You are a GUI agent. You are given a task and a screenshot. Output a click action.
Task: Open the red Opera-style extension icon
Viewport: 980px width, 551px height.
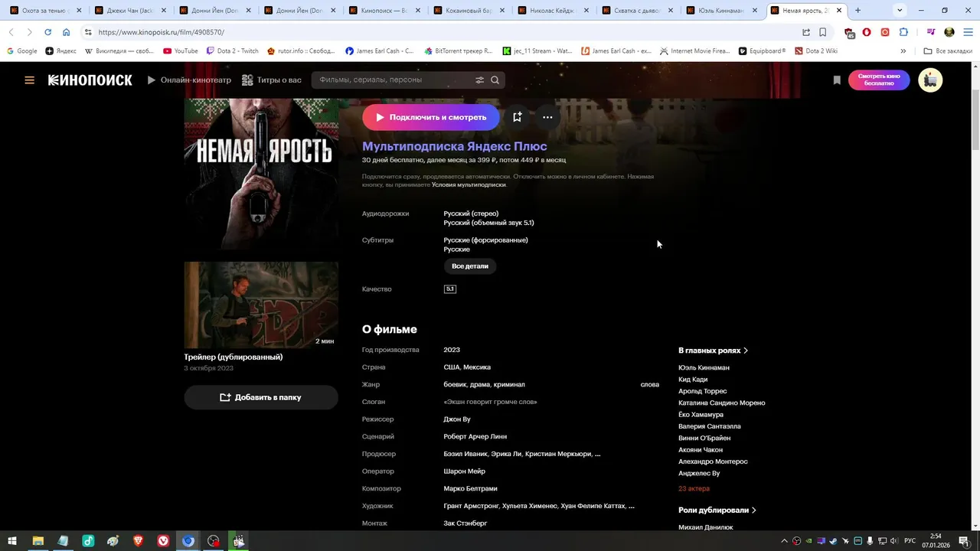coord(867,32)
